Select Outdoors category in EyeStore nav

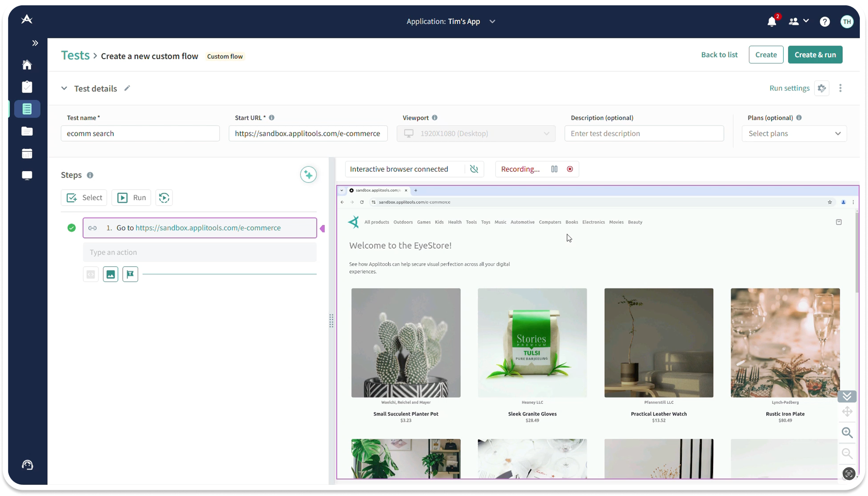pyautogui.click(x=403, y=223)
